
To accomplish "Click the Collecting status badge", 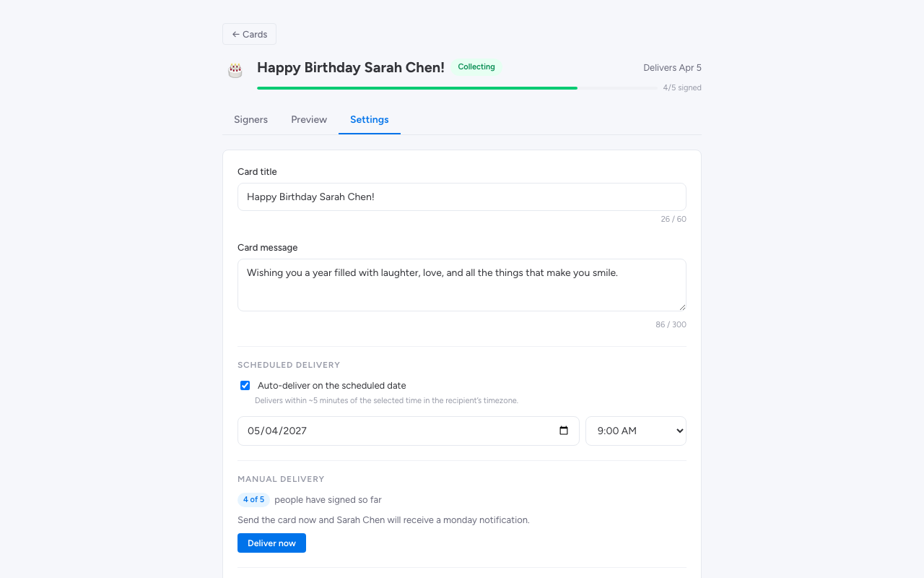I will [x=476, y=66].
